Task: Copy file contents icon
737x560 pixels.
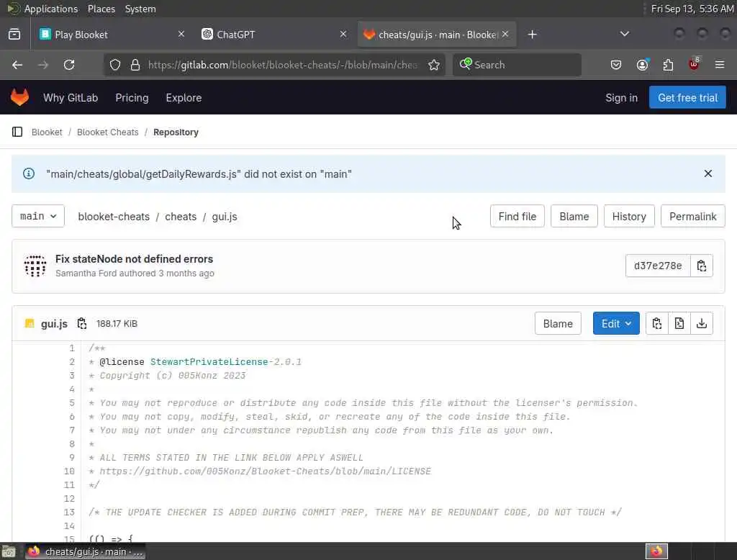Action: [656, 323]
